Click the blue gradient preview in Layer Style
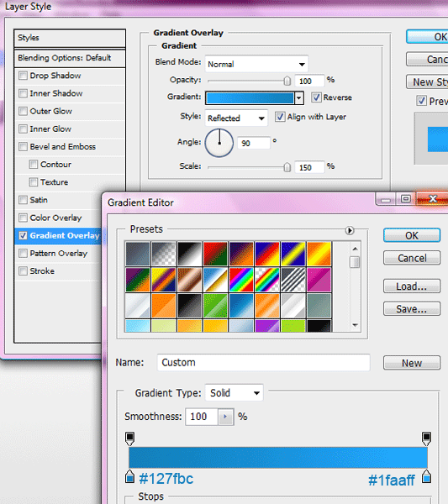 [250, 98]
